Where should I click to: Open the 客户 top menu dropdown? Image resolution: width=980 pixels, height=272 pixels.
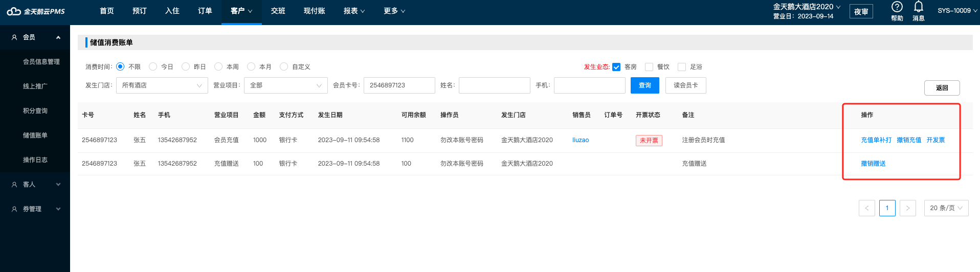pyautogui.click(x=241, y=11)
